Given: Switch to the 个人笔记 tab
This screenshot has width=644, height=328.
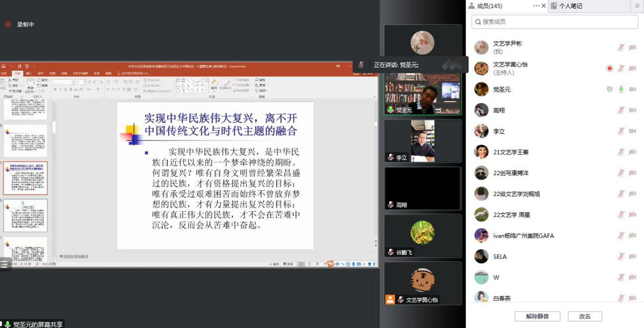Looking at the screenshot, I should [570, 6].
